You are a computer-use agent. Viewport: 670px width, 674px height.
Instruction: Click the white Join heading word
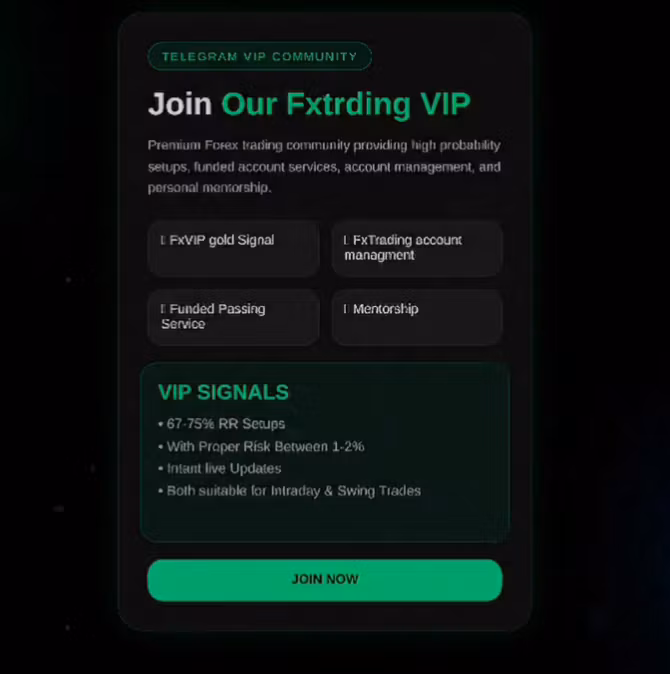(x=180, y=104)
